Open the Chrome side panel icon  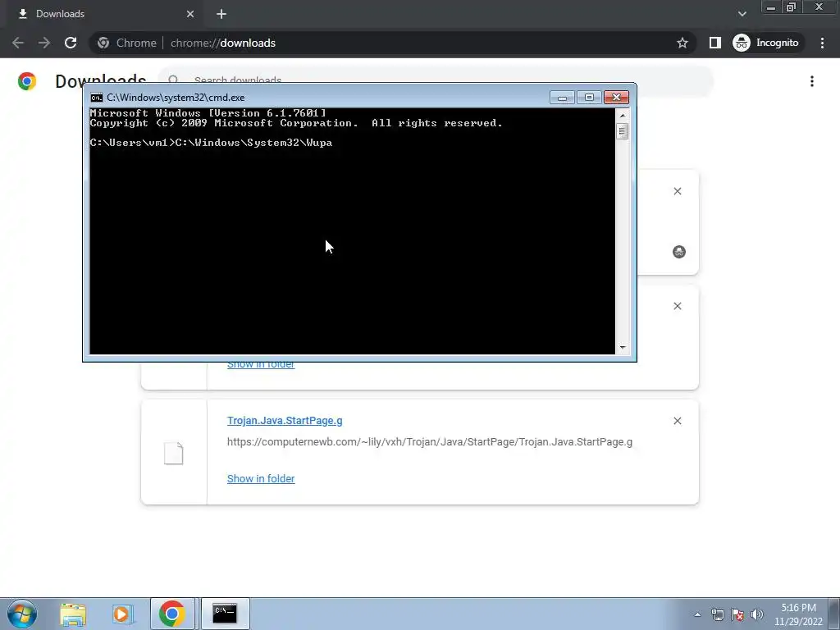(715, 43)
